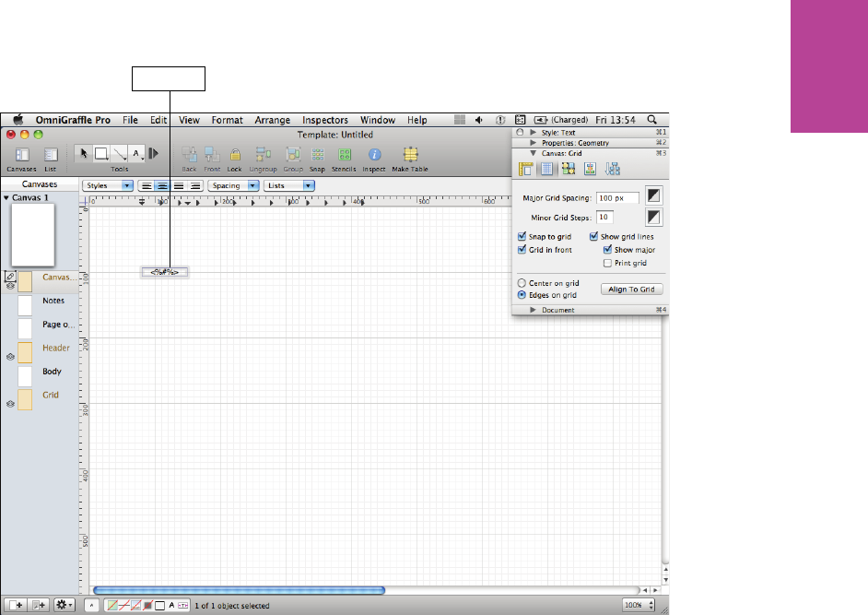Open the Spacing dropdown
868x615 pixels.
(234, 185)
